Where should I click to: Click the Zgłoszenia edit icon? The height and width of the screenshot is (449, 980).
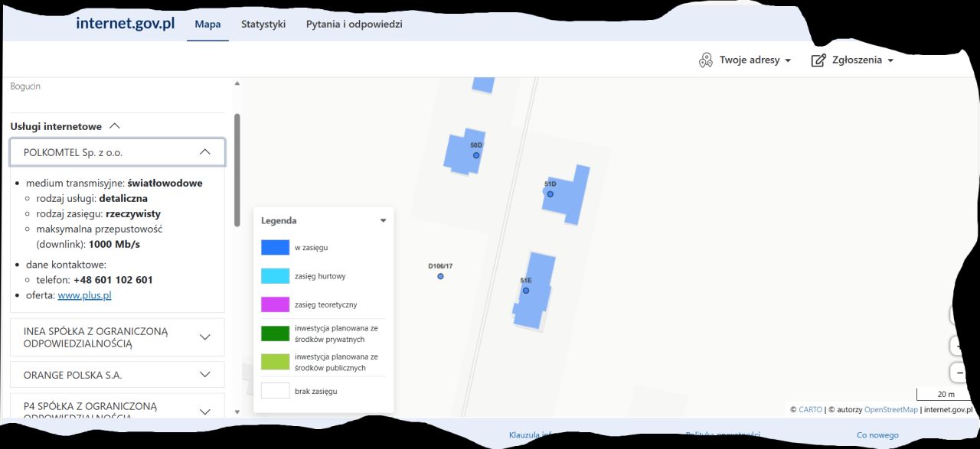818,60
